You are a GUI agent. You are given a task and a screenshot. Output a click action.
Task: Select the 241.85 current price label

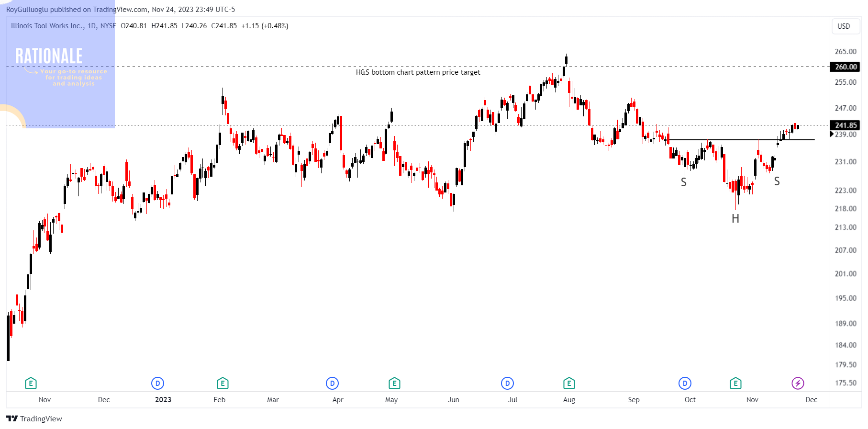click(846, 125)
